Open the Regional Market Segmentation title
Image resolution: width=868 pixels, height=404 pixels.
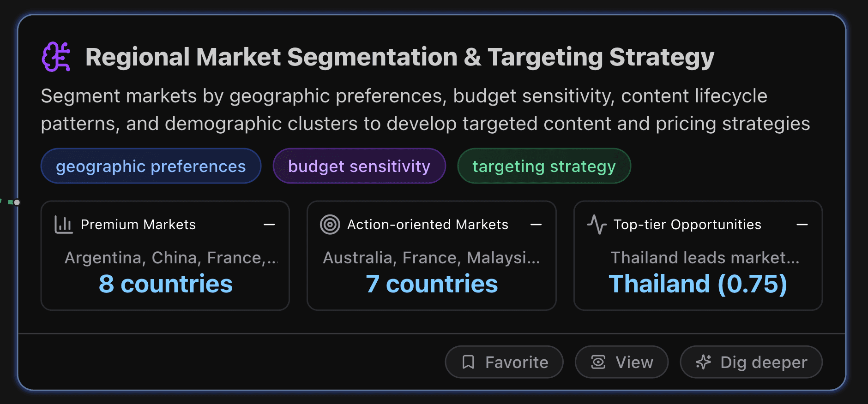click(x=400, y=57)
